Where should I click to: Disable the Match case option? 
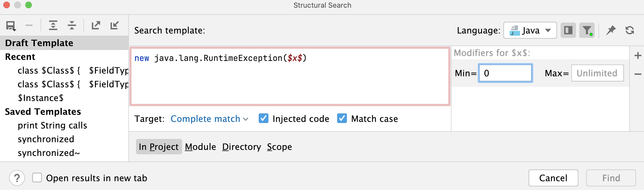(x=342, y=119)
